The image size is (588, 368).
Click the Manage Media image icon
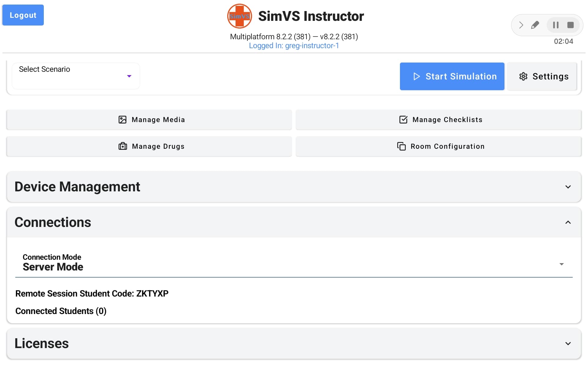122,120
